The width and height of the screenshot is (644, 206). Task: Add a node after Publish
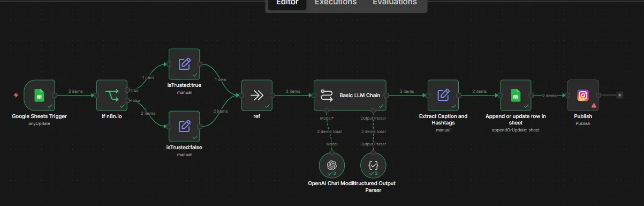coord(620,95)
